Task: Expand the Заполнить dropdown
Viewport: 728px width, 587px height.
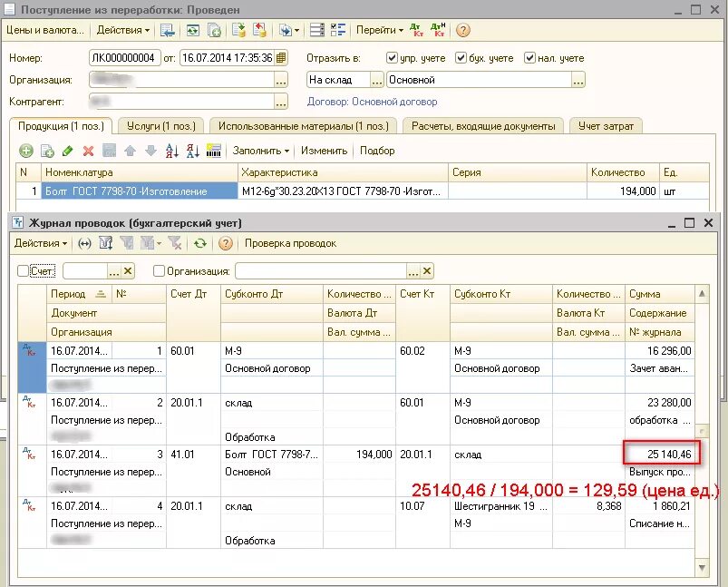Action: click(261, 151)
